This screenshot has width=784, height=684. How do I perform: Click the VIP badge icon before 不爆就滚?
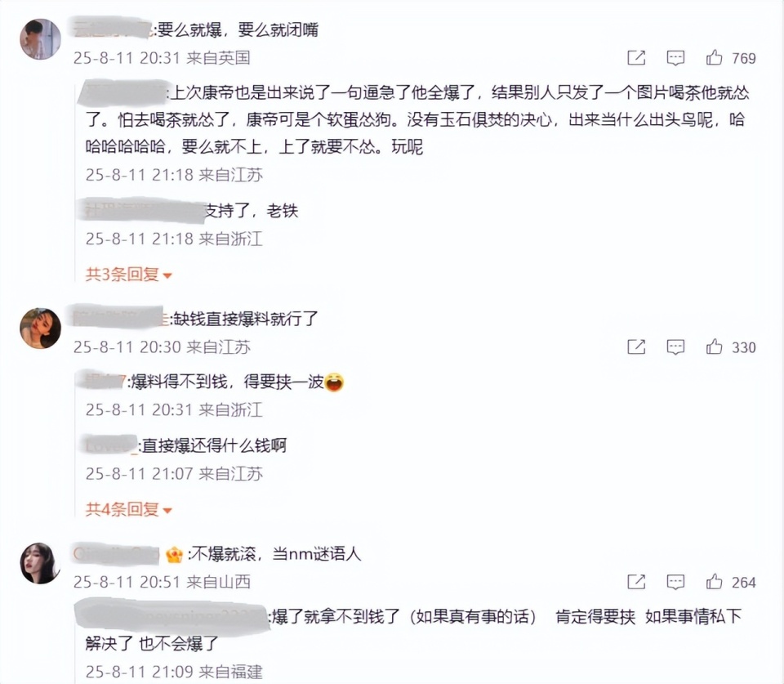coord(174,554)
